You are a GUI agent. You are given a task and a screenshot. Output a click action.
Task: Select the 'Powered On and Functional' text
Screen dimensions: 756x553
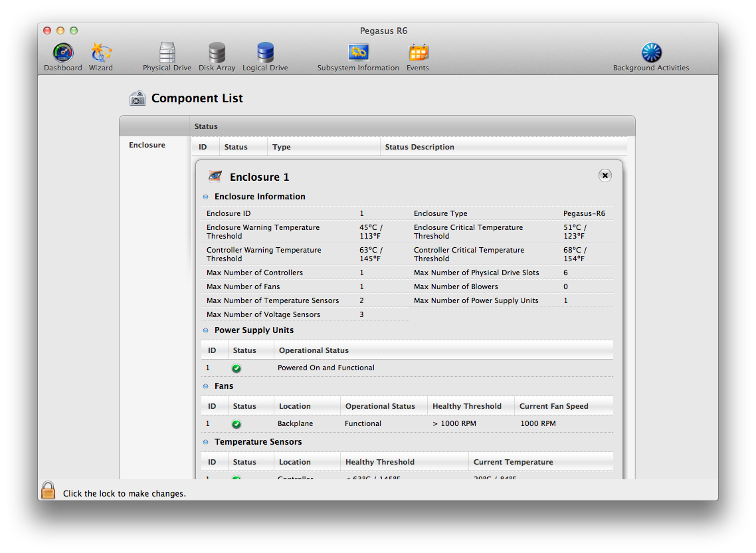pyautogui.click(x=326, y=368)
